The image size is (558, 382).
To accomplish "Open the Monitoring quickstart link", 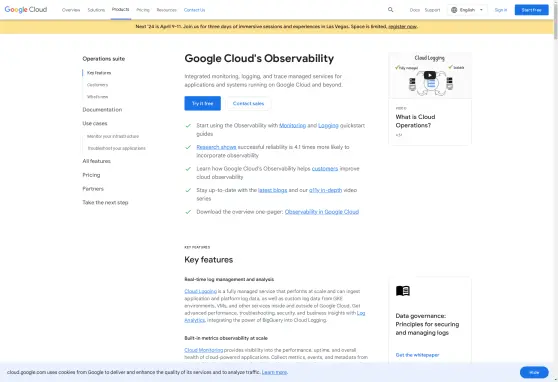I will tap(293, 125).
